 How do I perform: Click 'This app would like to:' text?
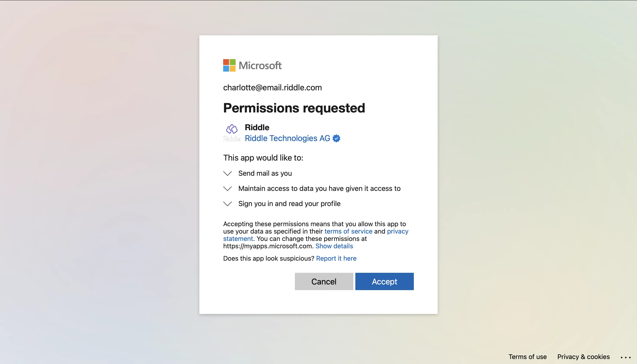tap(263, 158)
